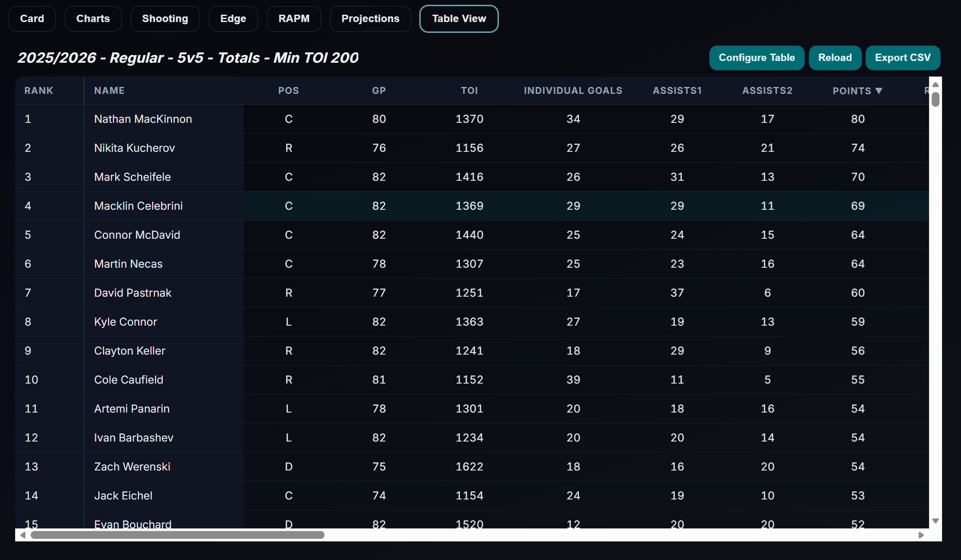Open the Card tab
Image resolution: width=961 pixels, height=560 pixels.
pyautogui.click(x=32, y=19)
